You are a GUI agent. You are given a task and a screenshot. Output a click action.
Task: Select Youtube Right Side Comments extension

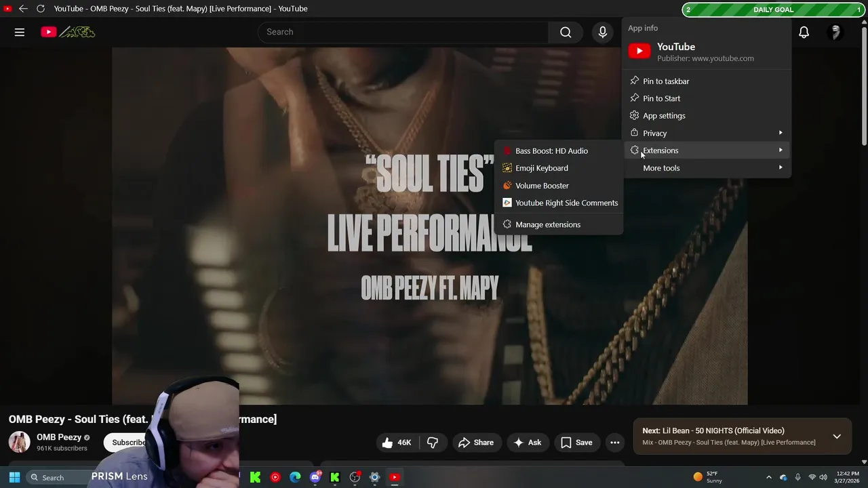(x=559, y=203)
